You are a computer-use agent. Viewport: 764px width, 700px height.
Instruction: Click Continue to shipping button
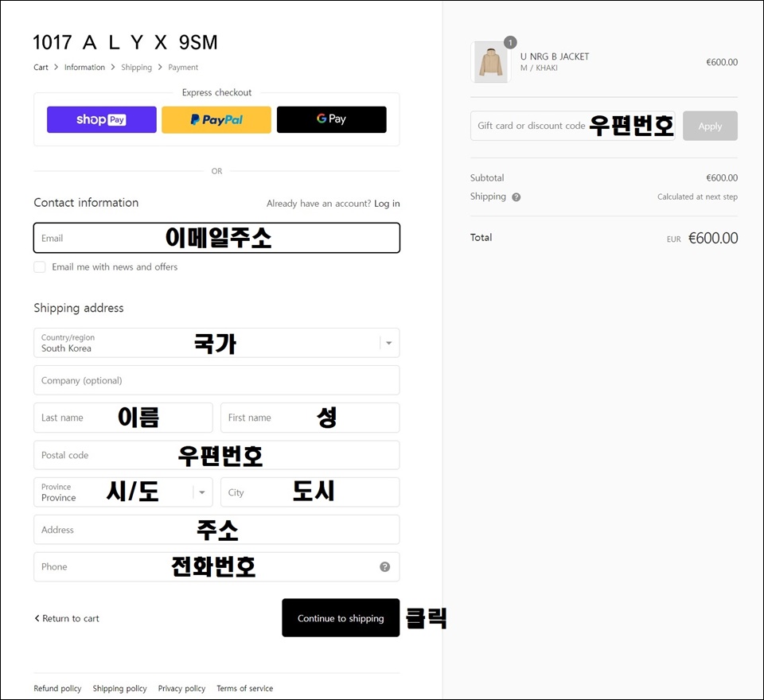[x=341, y=618]
